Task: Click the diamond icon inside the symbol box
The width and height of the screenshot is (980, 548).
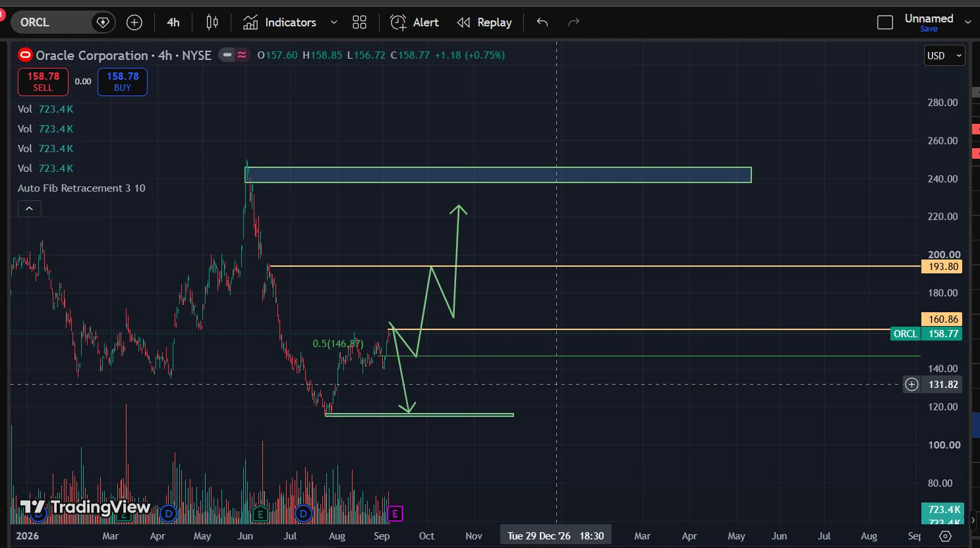Action: [x=102, y=22]
